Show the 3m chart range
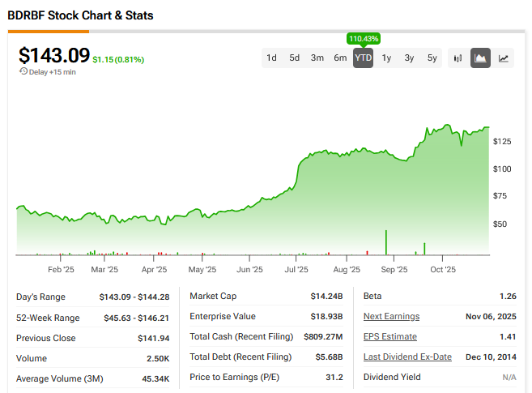 pyautogui.click(x=317, y=58)
